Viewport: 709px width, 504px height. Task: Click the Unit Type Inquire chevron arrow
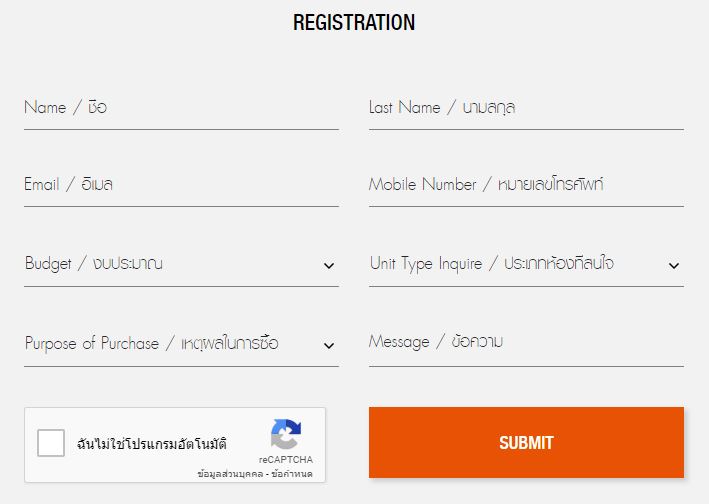coord(674,266)
